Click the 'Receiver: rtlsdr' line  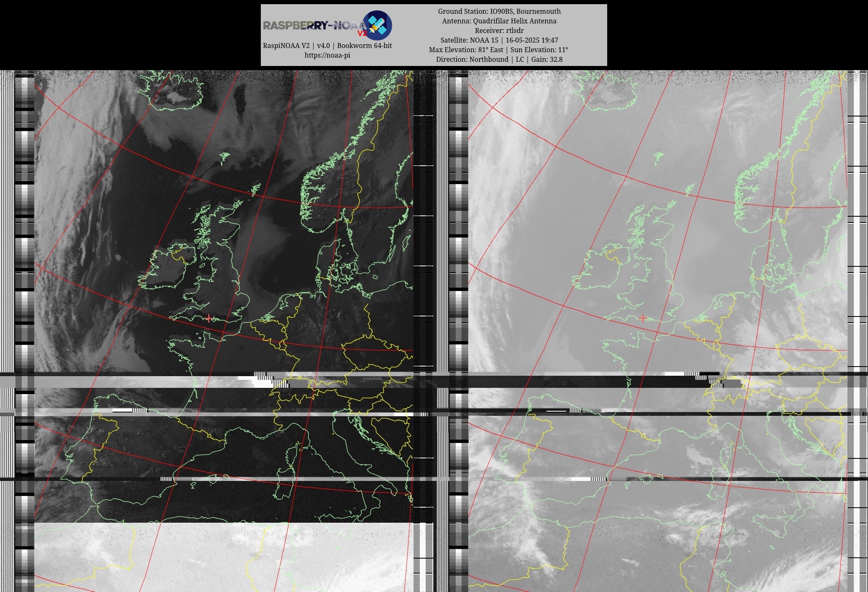click(499, 30)
